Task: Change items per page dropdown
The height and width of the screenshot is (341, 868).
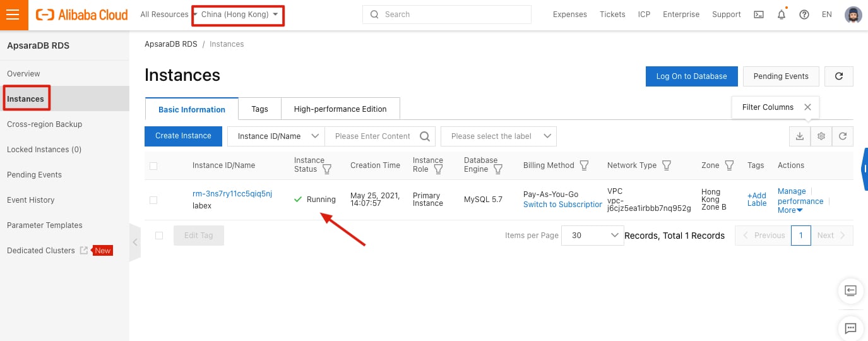Action: point(593,236)
